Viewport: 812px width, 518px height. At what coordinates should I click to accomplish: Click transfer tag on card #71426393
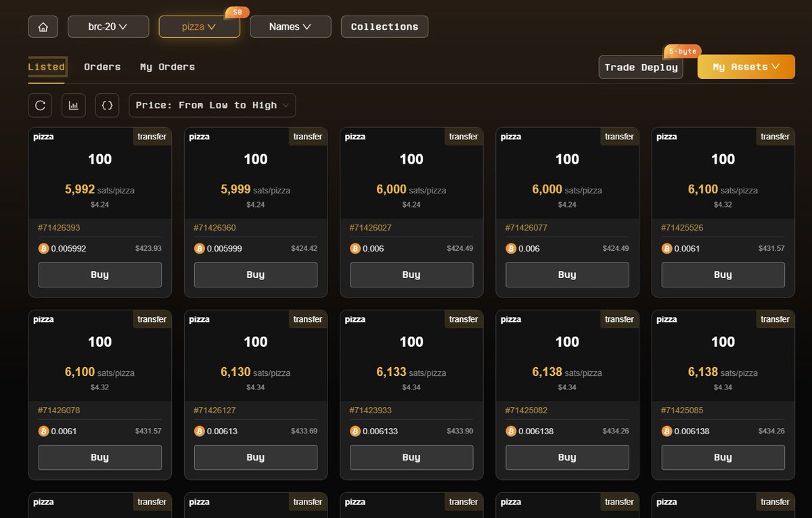[x=152, y=137]
